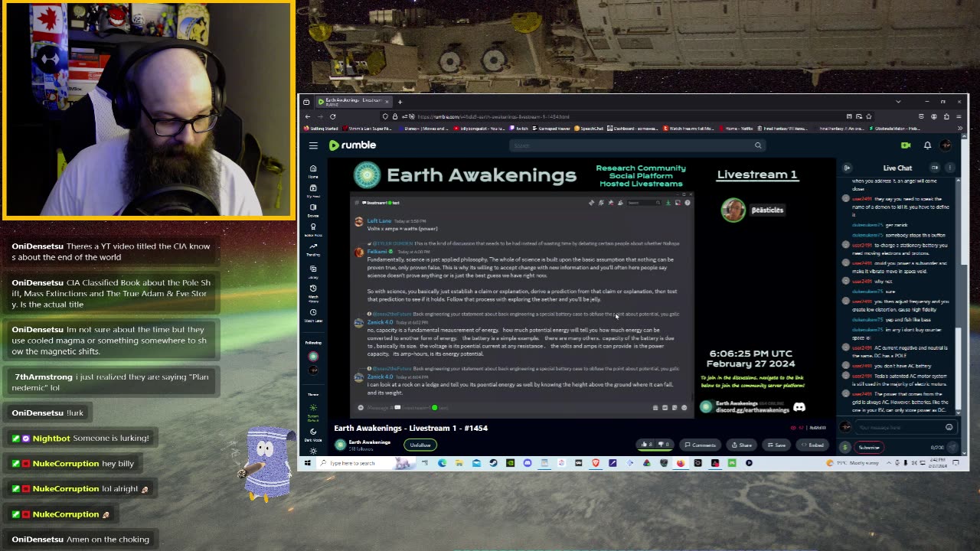
Task: Open Watch History in Rumble sidebar
Action: point(313,292)
